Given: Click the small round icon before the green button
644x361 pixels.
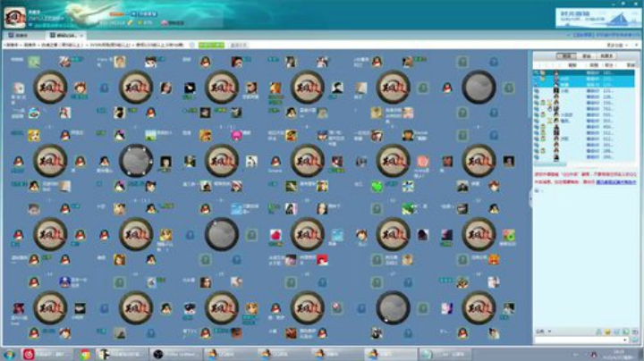Looking at the screenshot, I should click(x=191, y=45).
